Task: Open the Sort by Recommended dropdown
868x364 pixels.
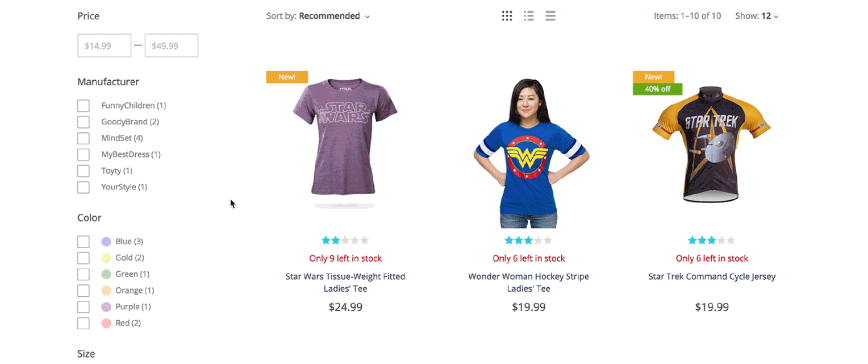Action: (x=318, y=16)
